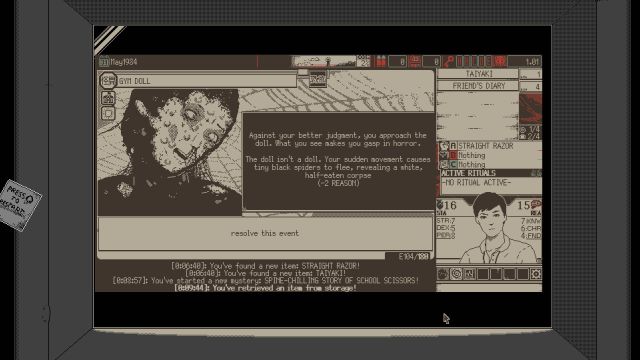
Task: Open the small poster icon right of the GYM DOLL bar
Action: pyautogui.click(x=318, y=78)
